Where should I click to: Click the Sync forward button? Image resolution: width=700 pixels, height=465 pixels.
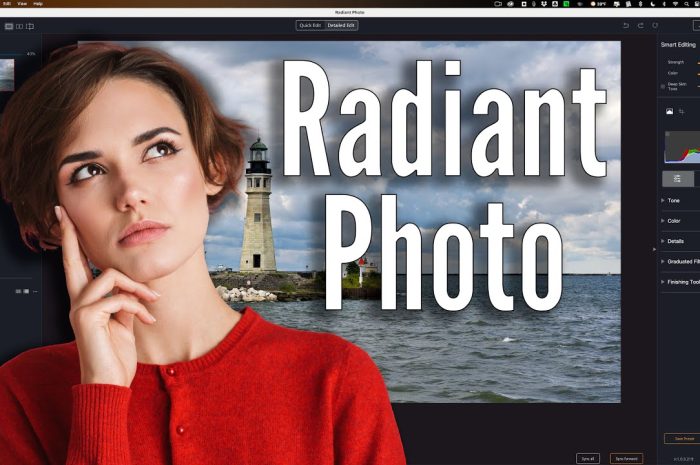(x=626, y=458)
